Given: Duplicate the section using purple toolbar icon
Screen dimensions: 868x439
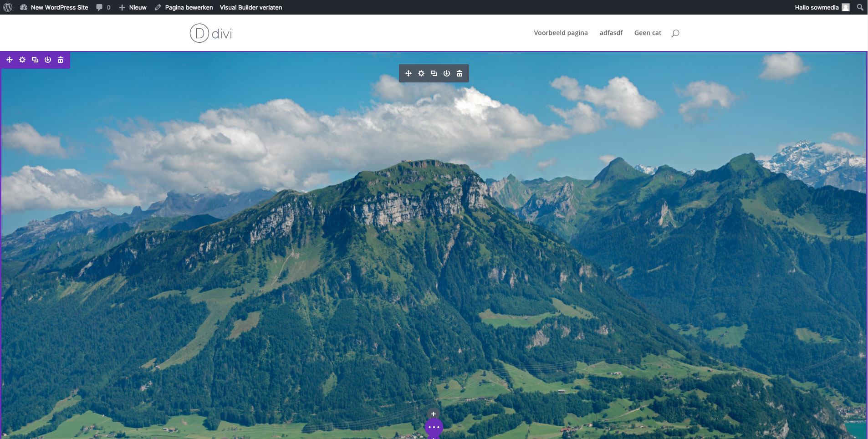Looking at the screenshot, I should coord(35,60).
